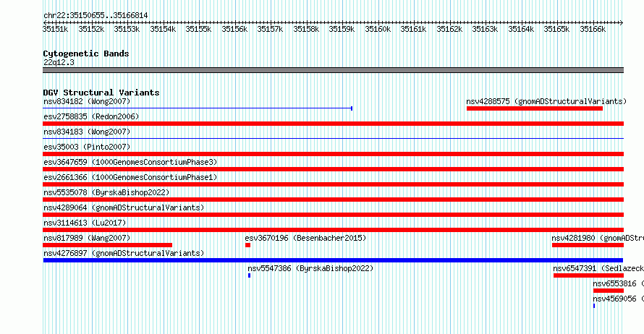Click the 35155k ruler tick label
Image resolution: width=644 pixels, height=334 pixels.
click(x=198, y=29)
